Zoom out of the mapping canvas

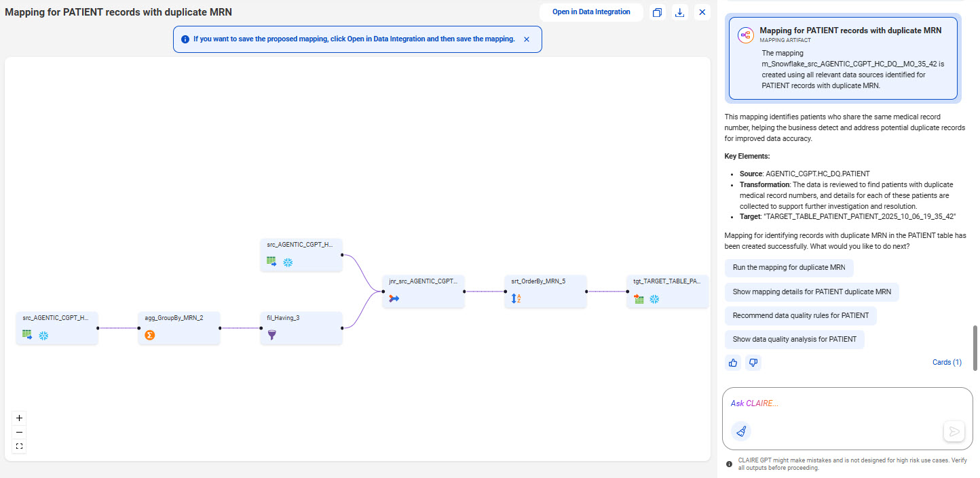[19, 432]
